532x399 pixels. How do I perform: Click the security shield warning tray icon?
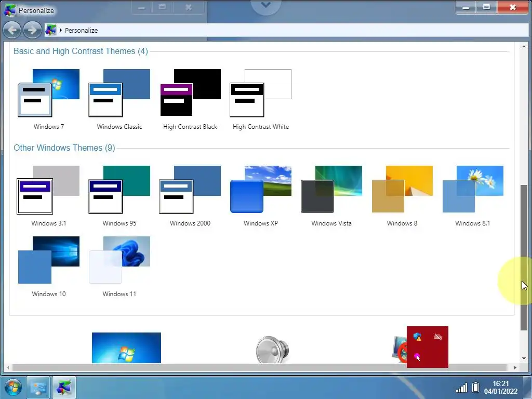(417, 337)
